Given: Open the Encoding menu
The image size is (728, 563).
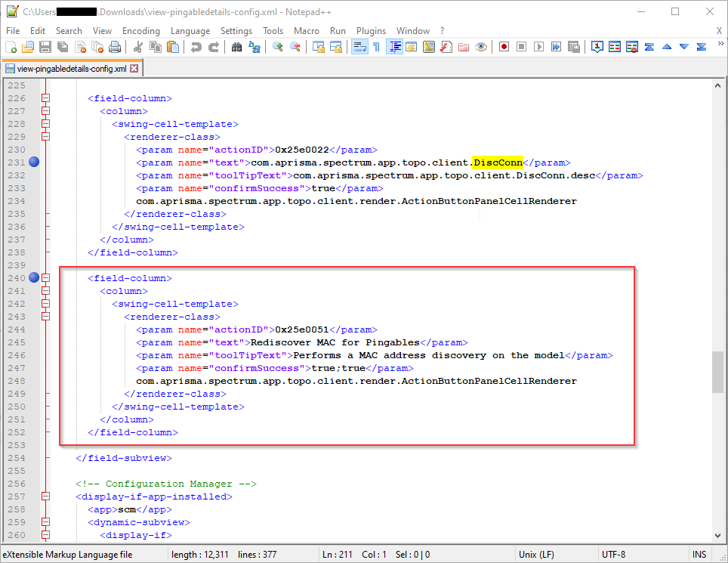Looking at the screenshot, I should [140, 30].
